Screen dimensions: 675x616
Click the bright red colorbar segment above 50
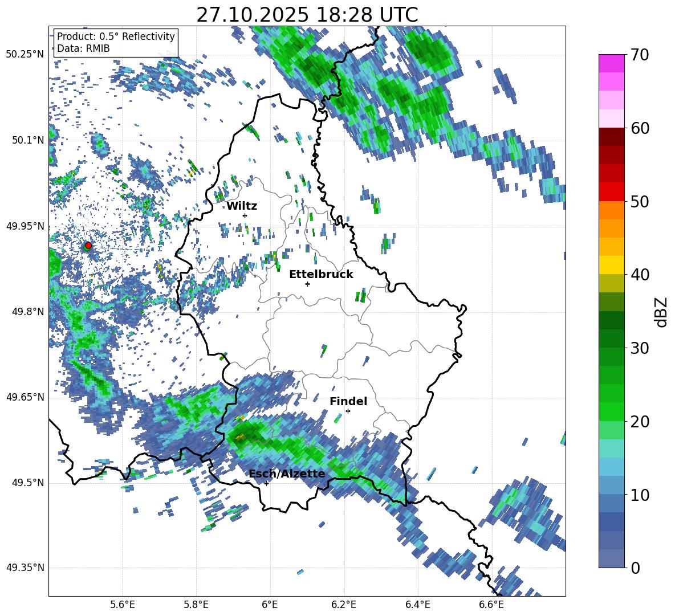point(611,192)
